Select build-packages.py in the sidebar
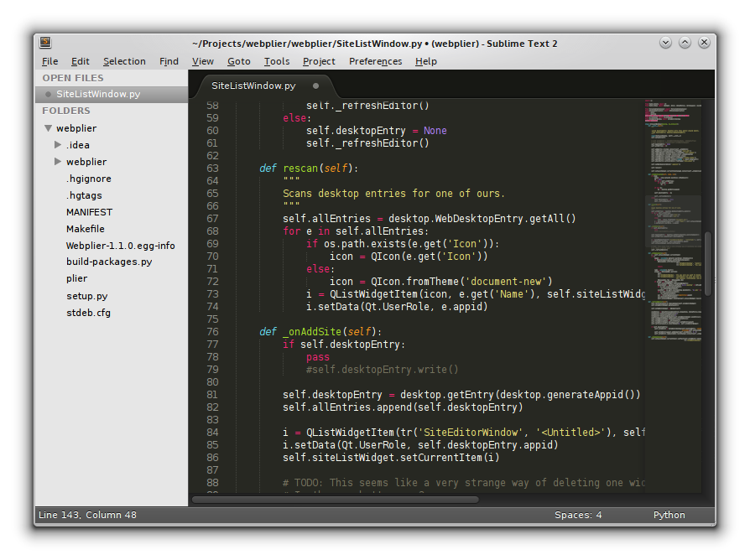Image resolution: width=750 pixels, height=560 pixels. [x=109, y=262]
